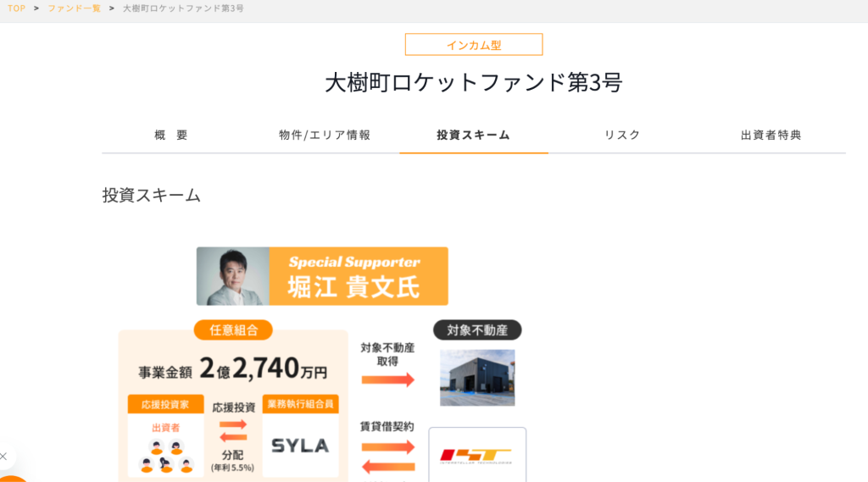Click the SYLA logo
The width and height of the screenshot is (868, 482).
[x=301, y=446]
